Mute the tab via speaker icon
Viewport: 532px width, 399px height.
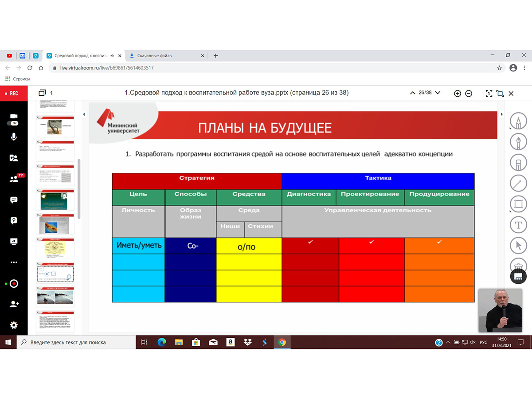click(x=112, y=56)
